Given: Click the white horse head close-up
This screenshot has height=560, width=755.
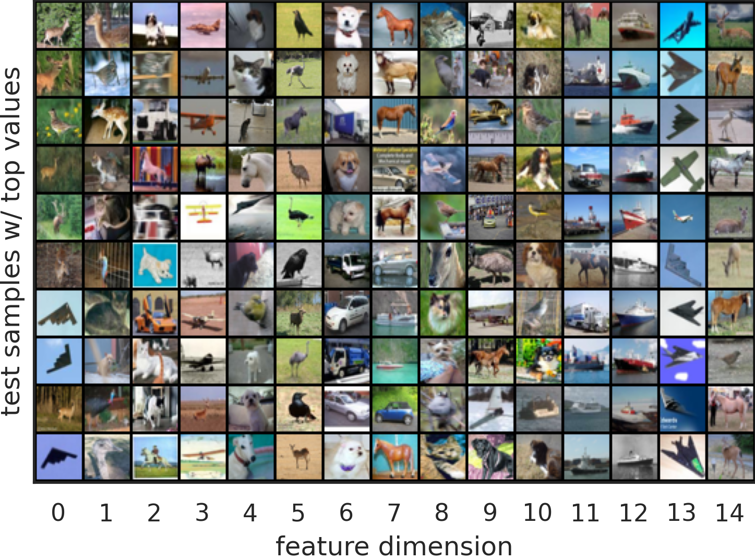Looking at the screenshot, I should tap(251, 169).
